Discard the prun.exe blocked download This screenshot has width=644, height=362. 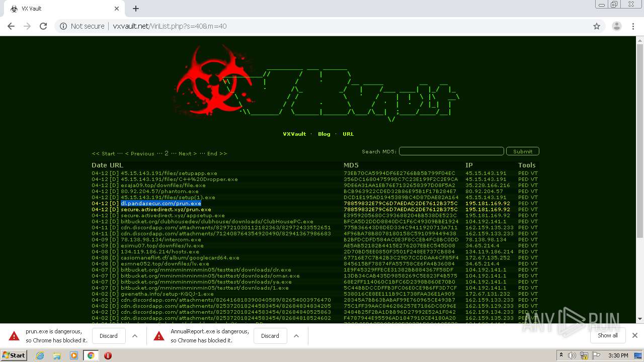click(x=108, y=336)
